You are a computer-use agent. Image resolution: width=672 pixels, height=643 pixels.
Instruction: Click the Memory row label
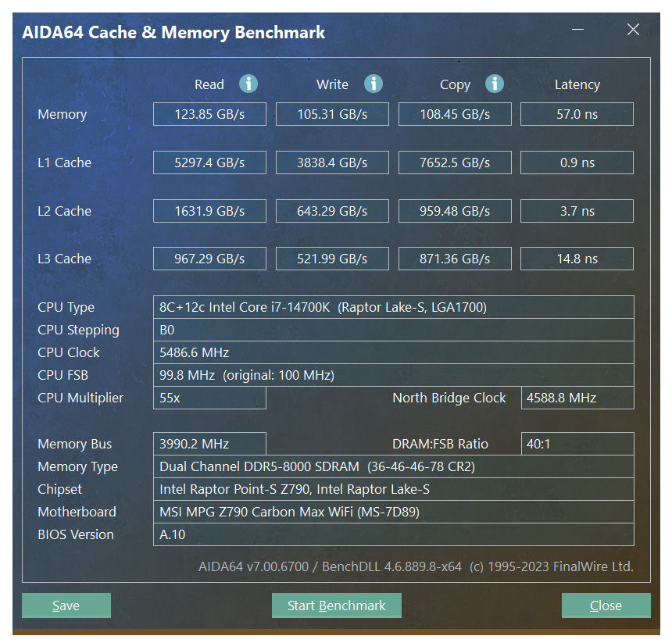coord(63,114)
